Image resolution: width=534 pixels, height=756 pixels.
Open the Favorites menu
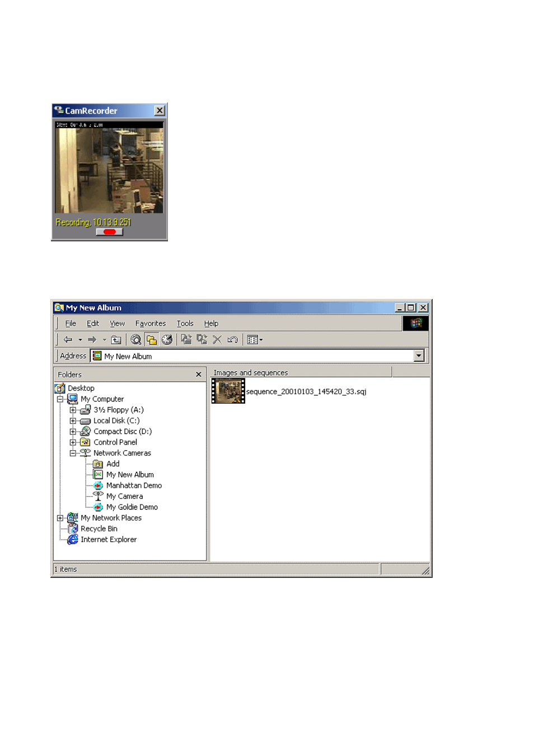(x=151, y=324)
